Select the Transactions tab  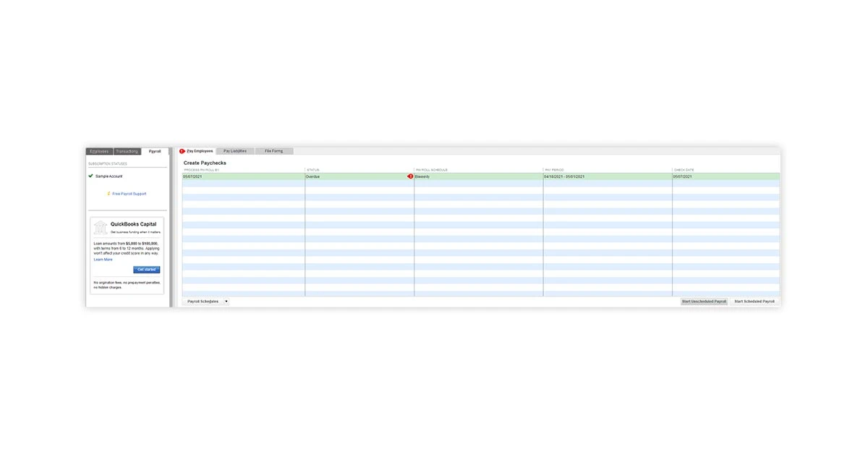127,151
